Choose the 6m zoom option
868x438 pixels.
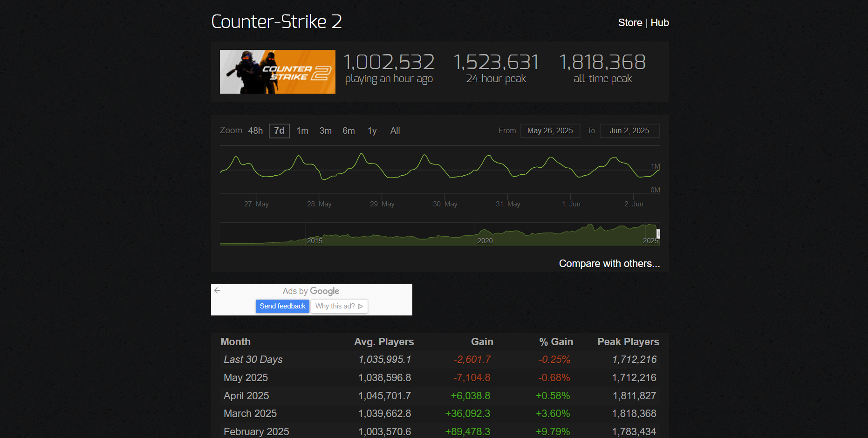pos(349,131)
